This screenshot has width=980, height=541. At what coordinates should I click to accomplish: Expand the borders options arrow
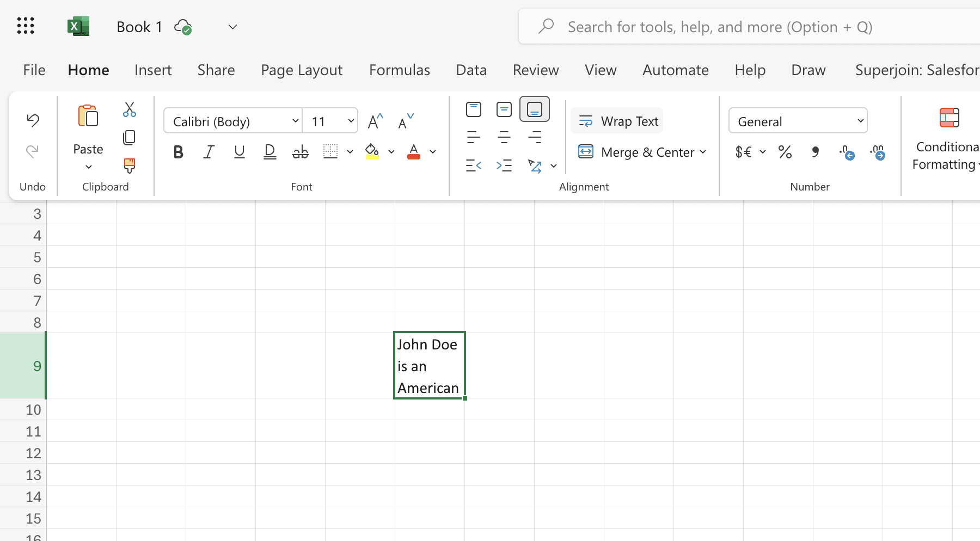[x=350, y=152]
